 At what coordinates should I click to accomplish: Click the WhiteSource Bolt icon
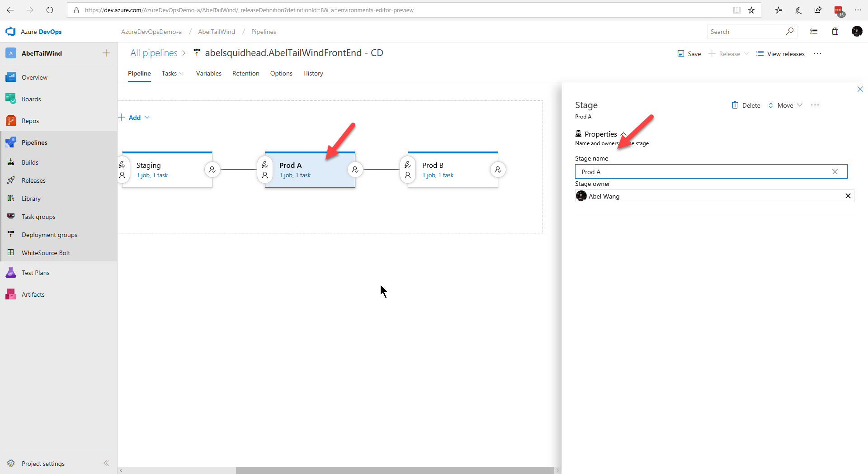pyautogui.click(x=11, y=253)
